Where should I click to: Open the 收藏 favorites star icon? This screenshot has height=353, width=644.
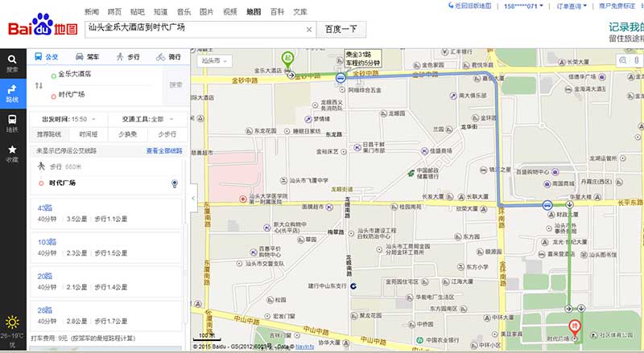12,149
